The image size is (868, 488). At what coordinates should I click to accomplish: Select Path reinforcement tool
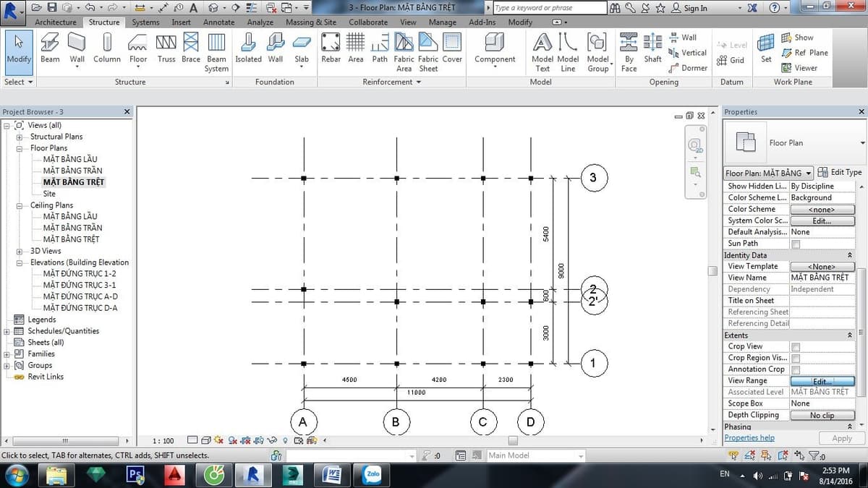pos(380,48)
